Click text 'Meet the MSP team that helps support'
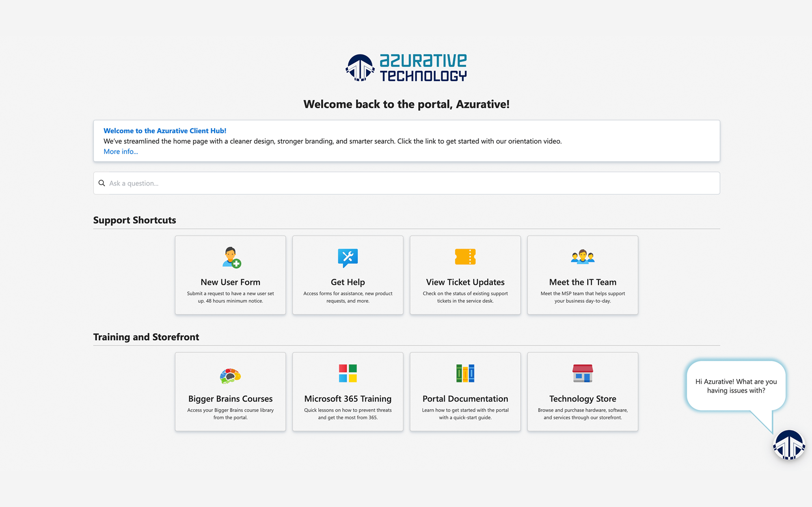 click(x=583, y=293)
